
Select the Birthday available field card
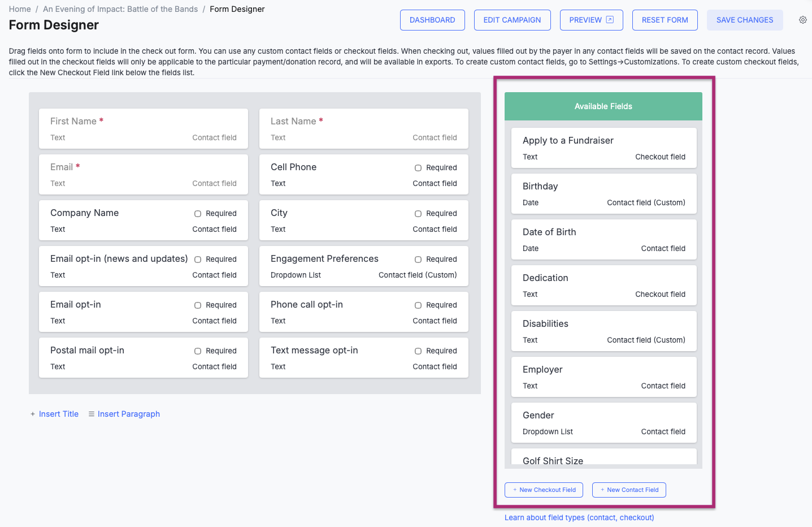(604, 194)
